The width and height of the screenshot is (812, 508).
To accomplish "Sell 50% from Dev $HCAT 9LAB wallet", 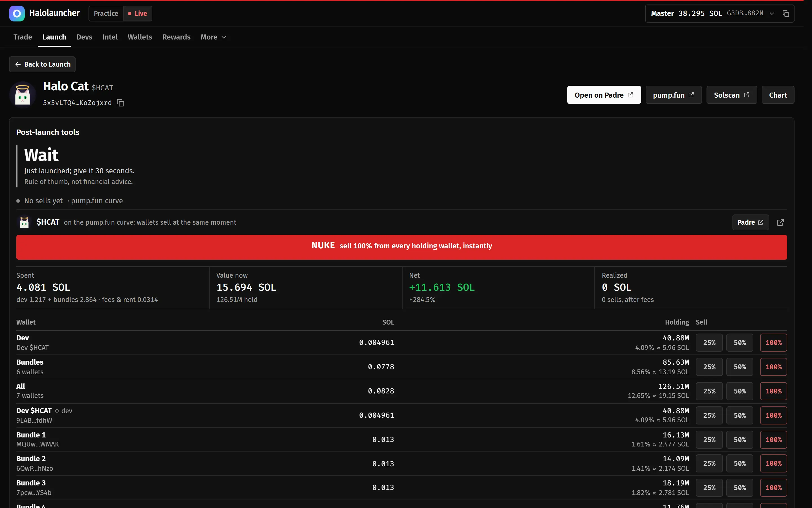I will (x=740, y=415).
